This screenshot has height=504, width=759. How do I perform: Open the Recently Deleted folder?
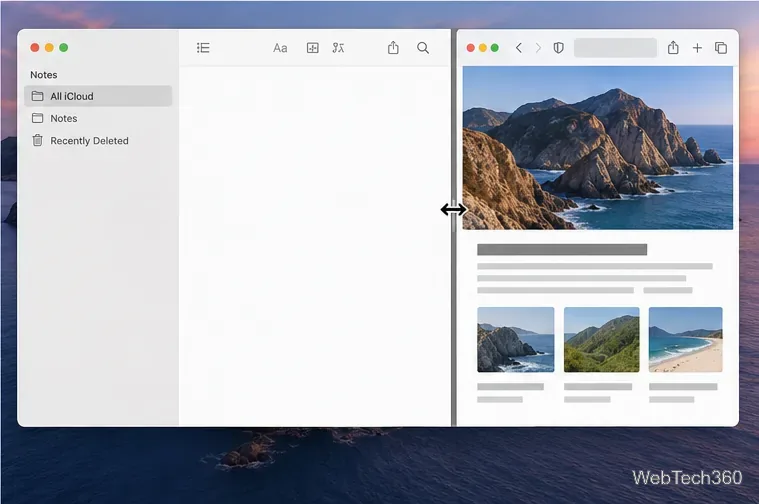pos(98,140)
